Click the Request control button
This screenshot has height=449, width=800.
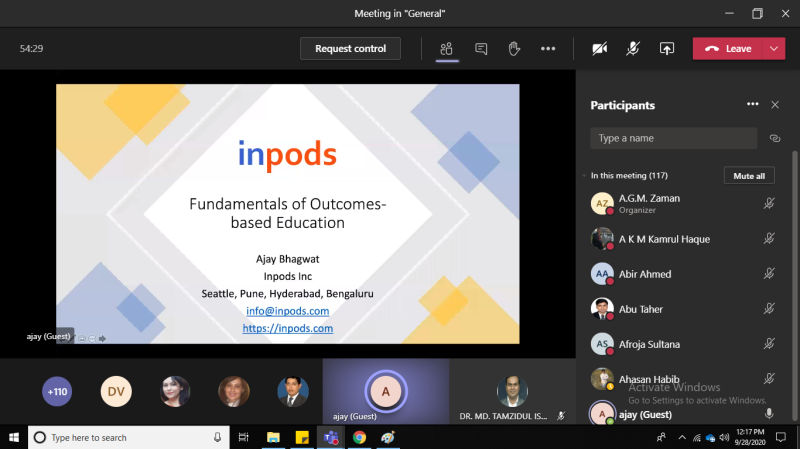(350, 48)
